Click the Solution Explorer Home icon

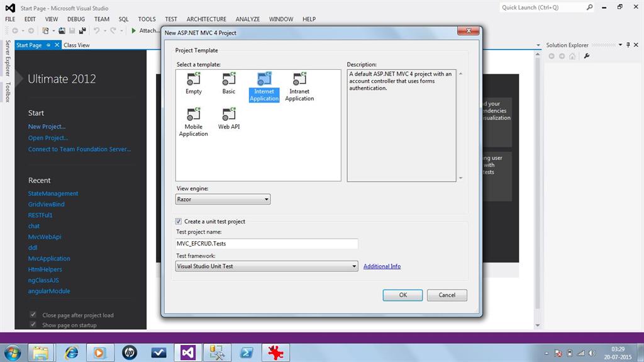pos(572,56)
